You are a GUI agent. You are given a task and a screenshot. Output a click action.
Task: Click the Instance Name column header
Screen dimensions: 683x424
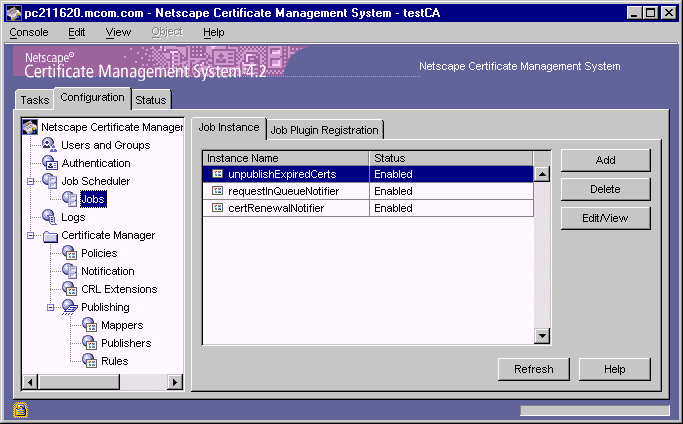click(x=286, y=158)
